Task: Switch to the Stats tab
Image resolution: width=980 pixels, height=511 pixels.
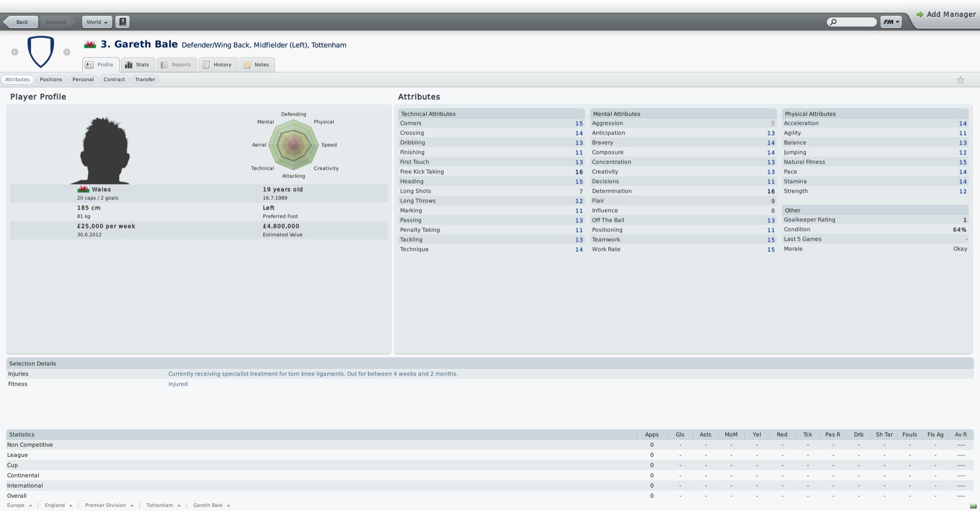Action: coord(137,65)
